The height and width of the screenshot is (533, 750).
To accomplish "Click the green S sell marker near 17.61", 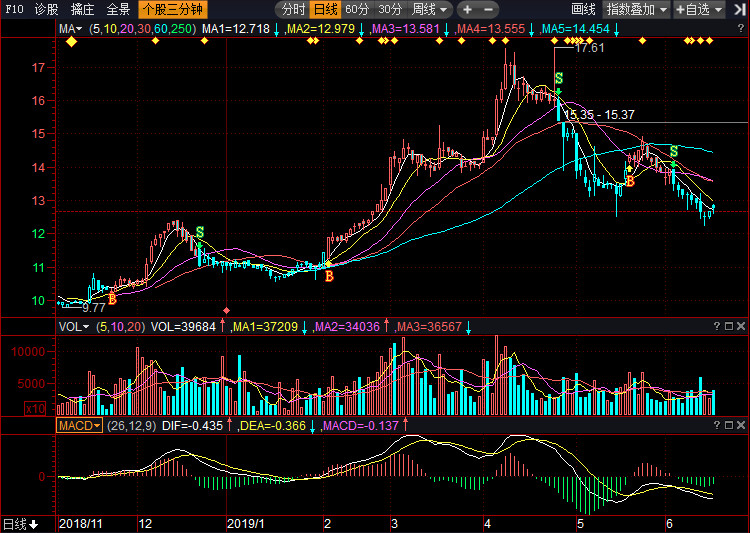I will [559, 78].
